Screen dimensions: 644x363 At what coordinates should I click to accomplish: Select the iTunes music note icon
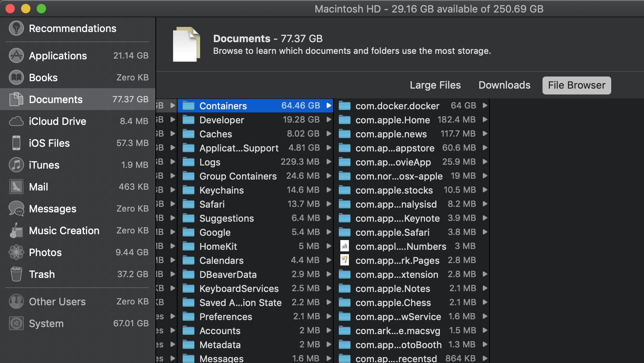coord(16,165)
